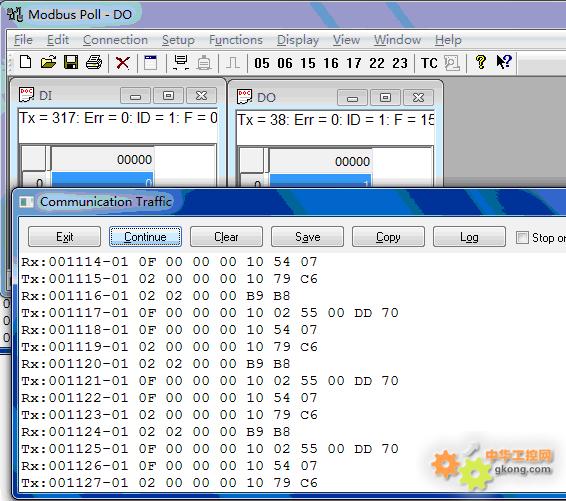Click the red X delete icon
This screenshot has width=566, height=501.
(x=123, y=63)
